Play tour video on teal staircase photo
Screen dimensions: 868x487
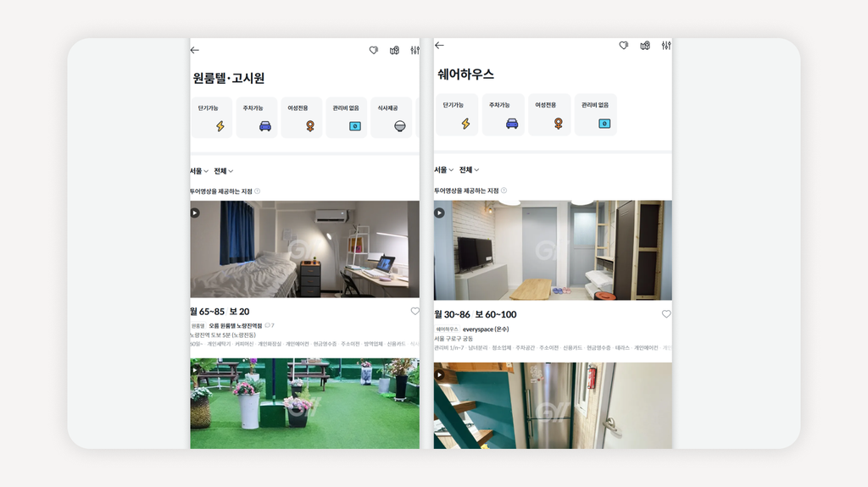tap(440, 374)
